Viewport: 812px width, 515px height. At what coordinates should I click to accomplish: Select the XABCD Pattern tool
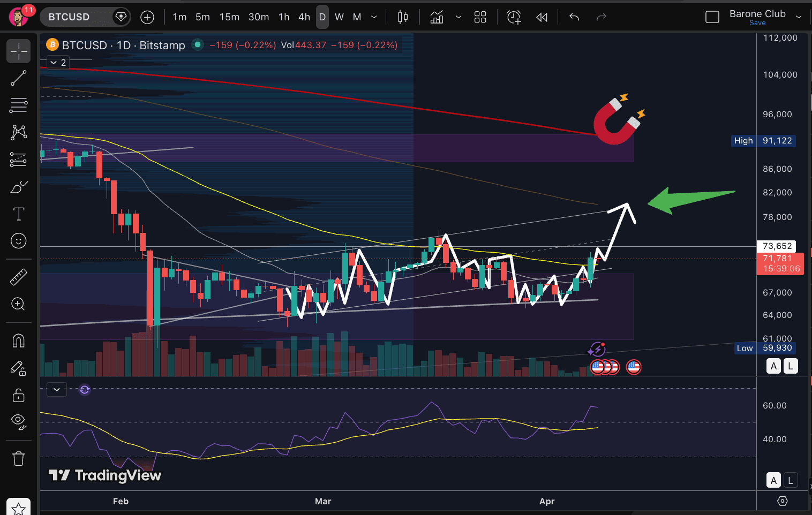18,132
